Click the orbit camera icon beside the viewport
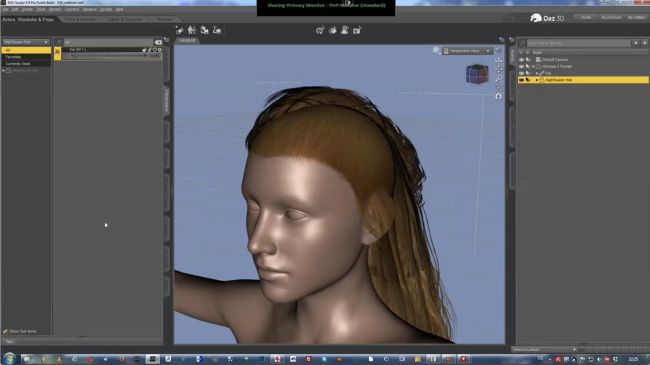The image size is (650, 365). click(499, 60)
